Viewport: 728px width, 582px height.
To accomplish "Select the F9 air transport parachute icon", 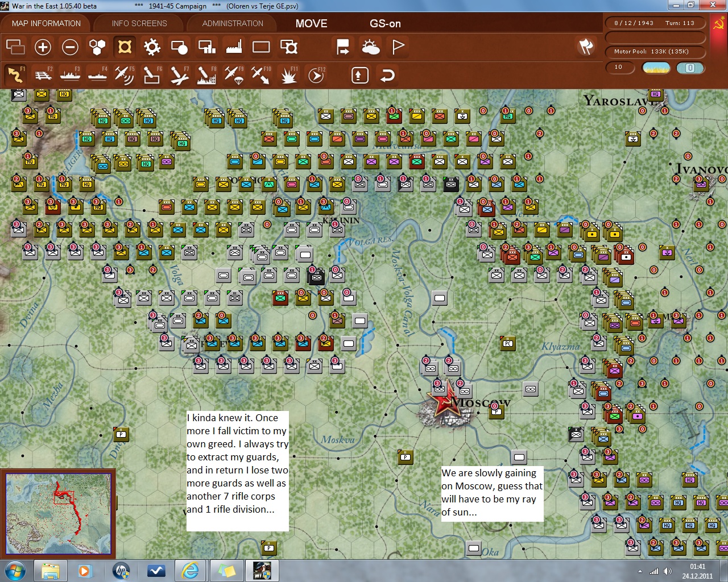I will (x=234, y=75).
